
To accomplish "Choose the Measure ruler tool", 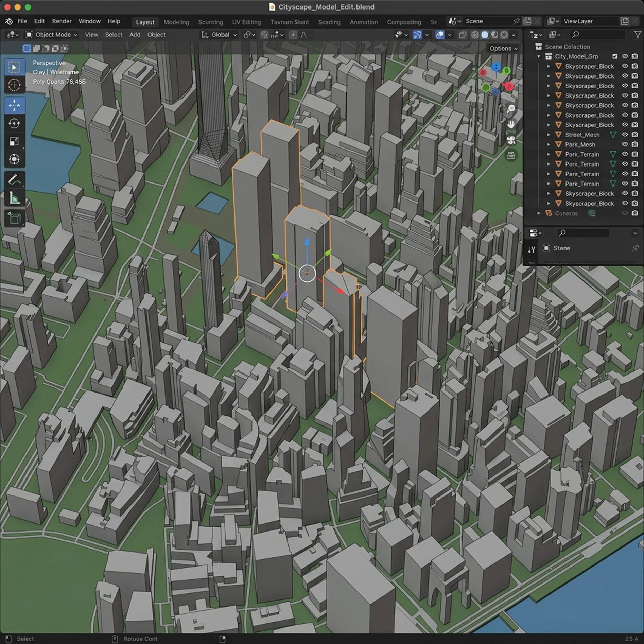I will tap(14, 198).
